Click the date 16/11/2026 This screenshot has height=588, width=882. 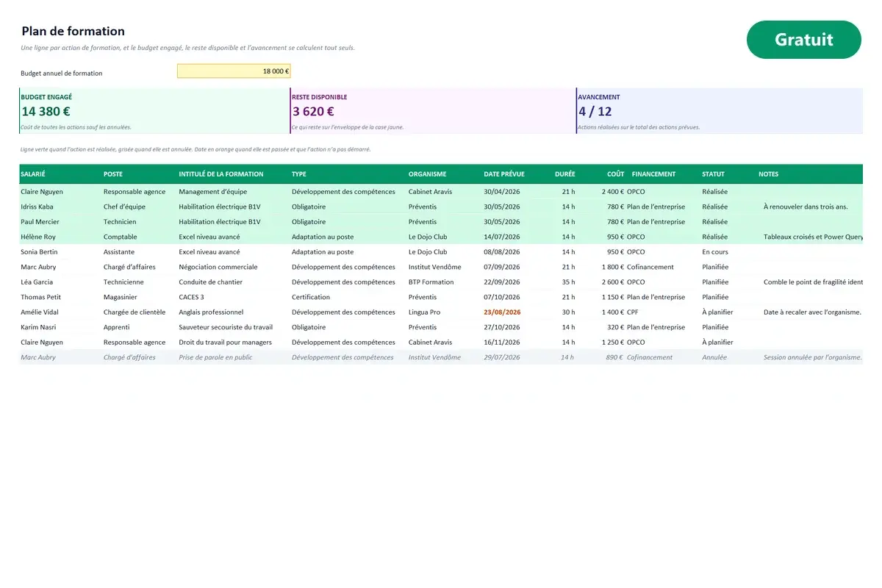502,343
